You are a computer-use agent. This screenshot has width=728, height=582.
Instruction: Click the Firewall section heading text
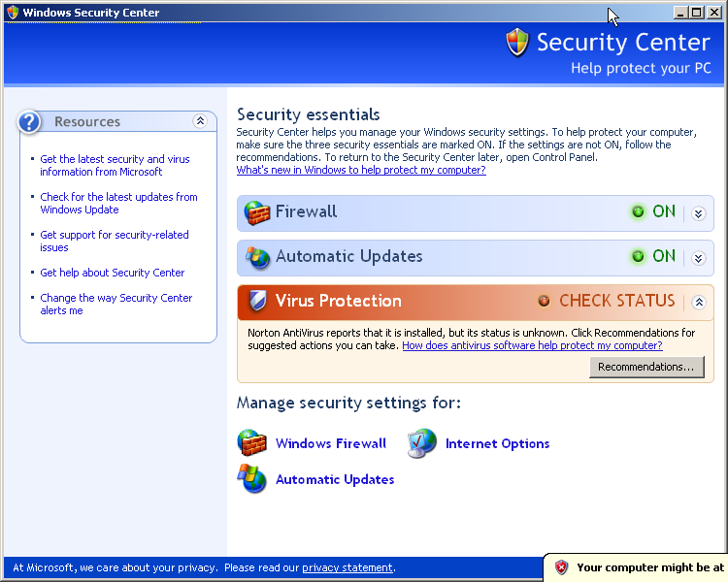[x=306, y=211]
